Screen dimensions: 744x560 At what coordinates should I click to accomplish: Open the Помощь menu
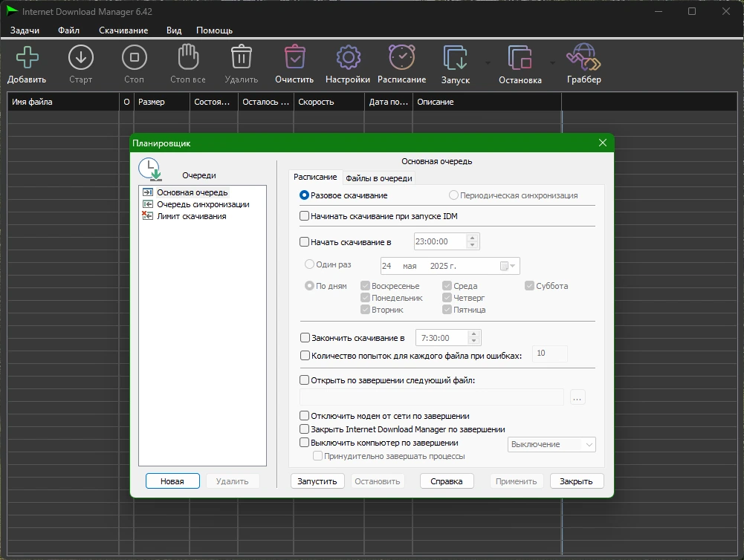pos(215,30)
